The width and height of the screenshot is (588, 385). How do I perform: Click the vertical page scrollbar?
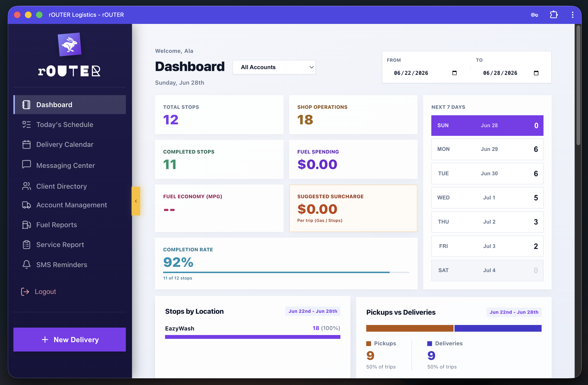point(578,85)
